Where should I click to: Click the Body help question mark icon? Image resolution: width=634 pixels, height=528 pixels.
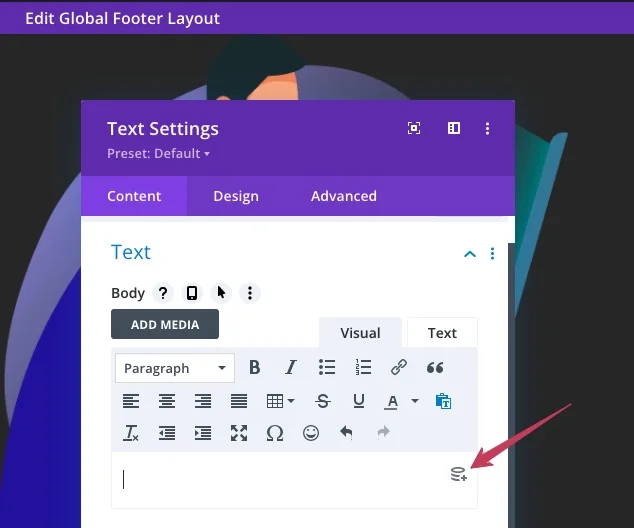(163, 293)
